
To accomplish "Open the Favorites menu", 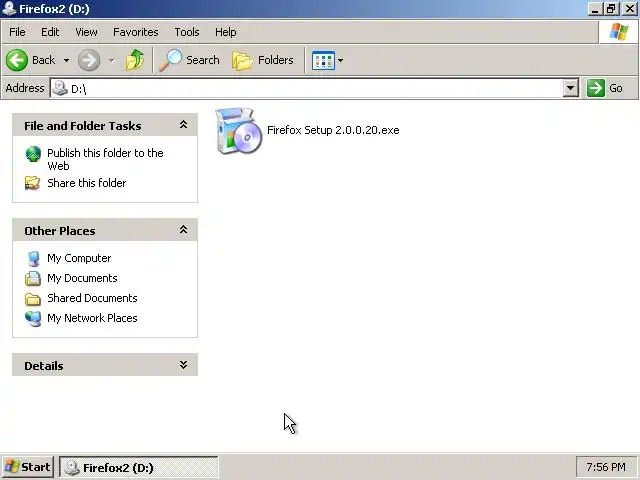I will 136,32.
